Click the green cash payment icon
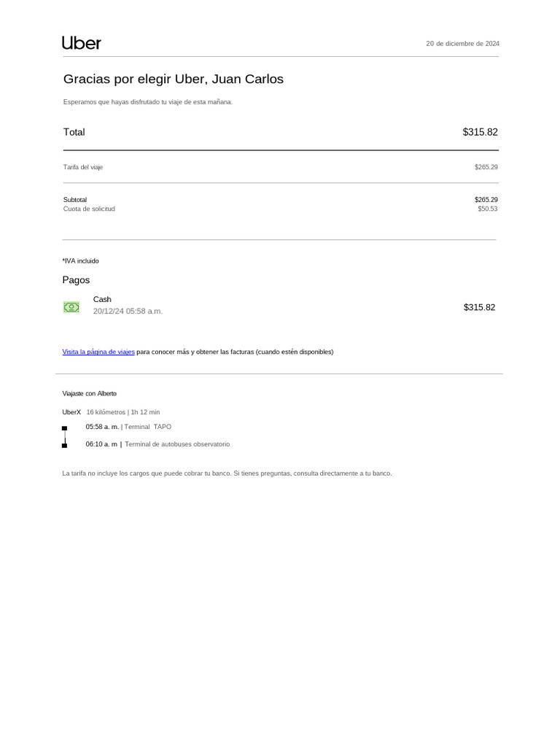This screenshot has width=560, height=747. click(71, 307)
